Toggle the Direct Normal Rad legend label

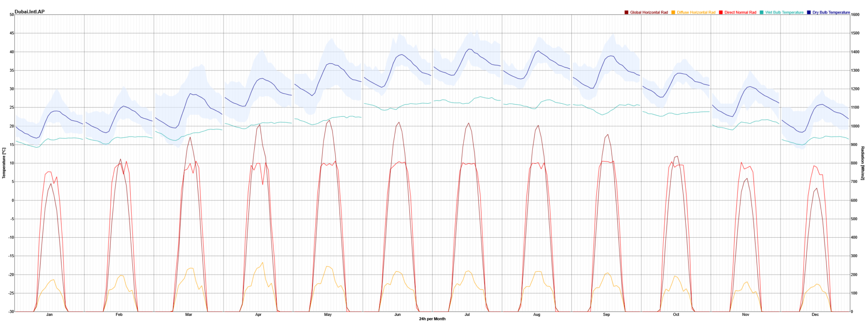[x=740, y=12]
